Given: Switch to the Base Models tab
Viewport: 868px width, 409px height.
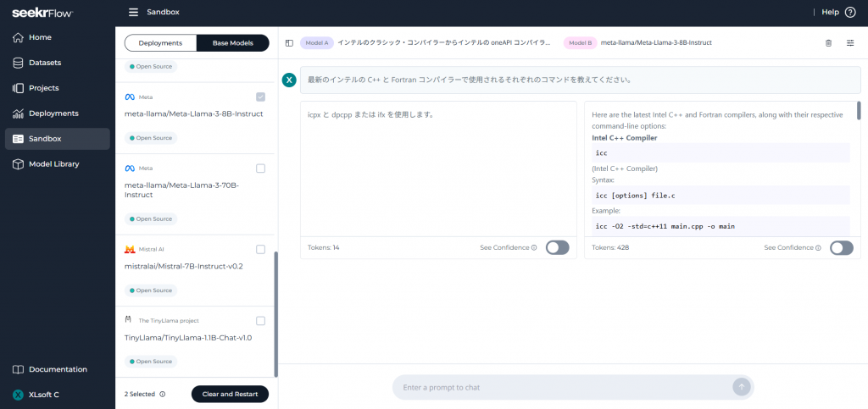Looking at the screenshot, I should coord(233,43).
